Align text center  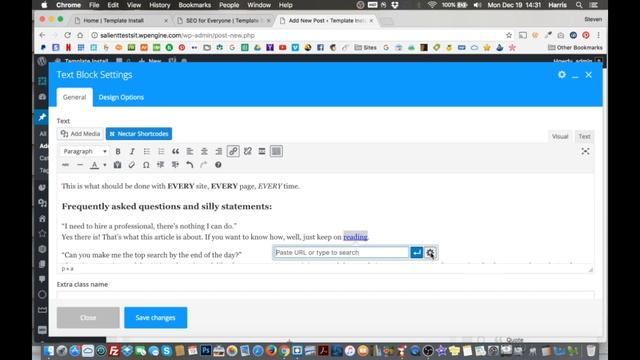pos(204,151)
